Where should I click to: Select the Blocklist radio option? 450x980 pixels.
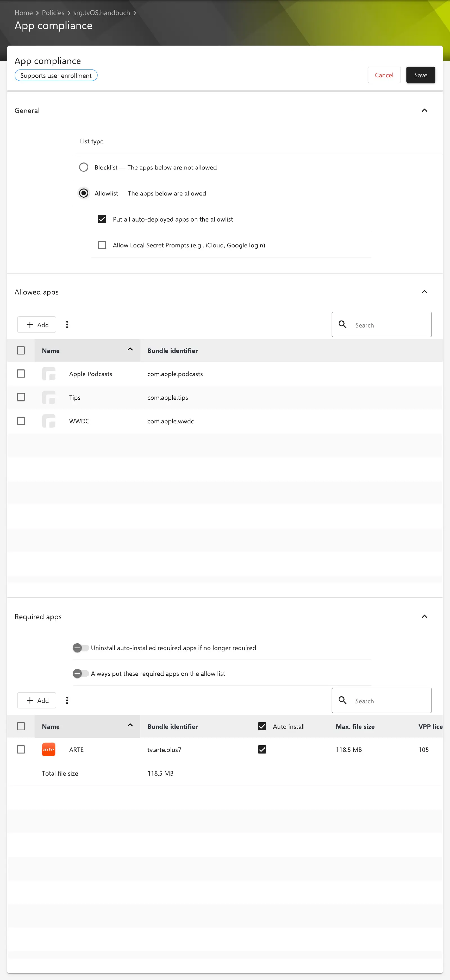(x=83, y=167)
